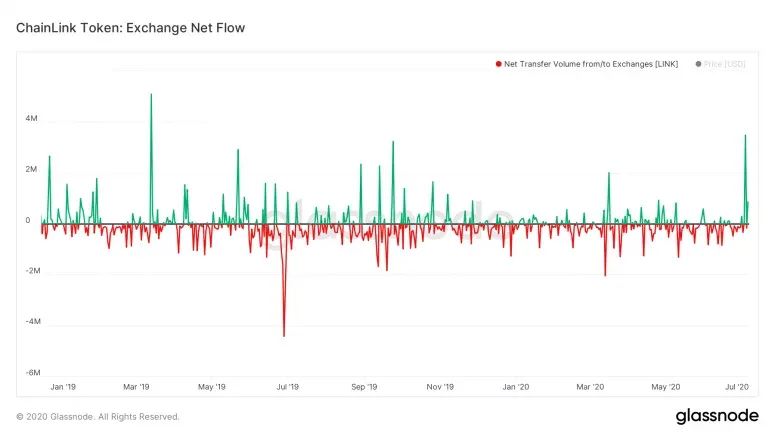The image size is (775, 436).
Task: Click the 0 y-axis label
Action: point(28,220)
